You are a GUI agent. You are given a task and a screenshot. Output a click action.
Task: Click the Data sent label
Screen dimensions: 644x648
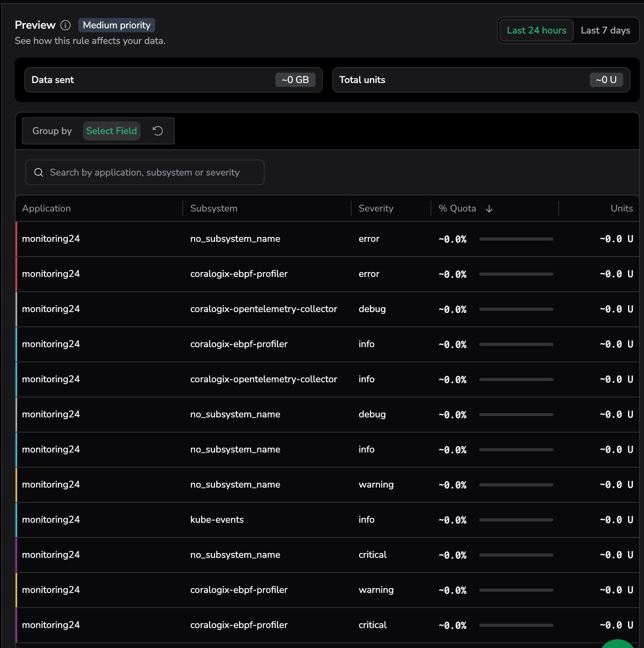(x=53, y=80)
